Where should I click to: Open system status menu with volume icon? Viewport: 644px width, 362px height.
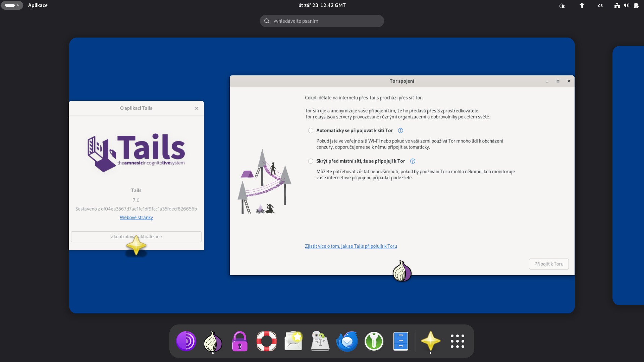tap(626, 5)
